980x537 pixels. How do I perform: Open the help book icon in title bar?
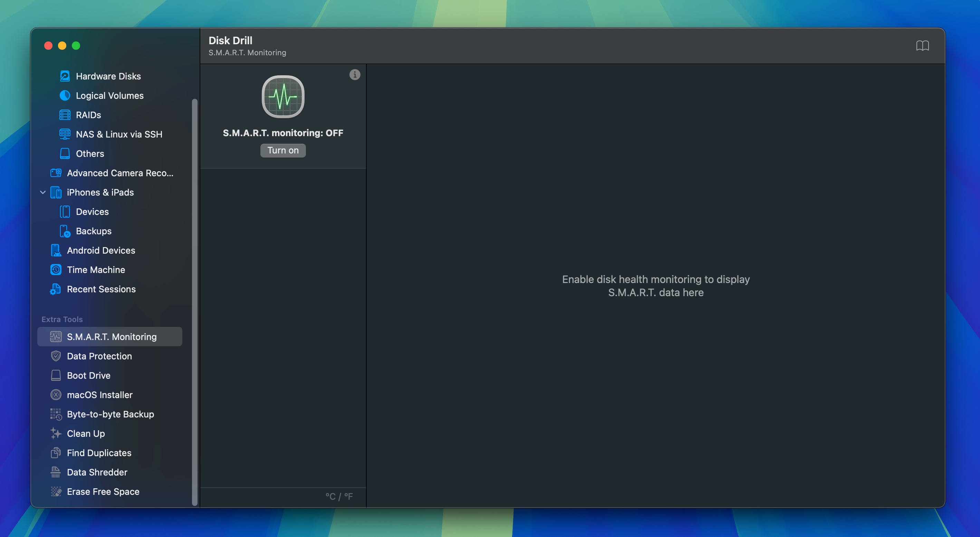pos(922,46)
